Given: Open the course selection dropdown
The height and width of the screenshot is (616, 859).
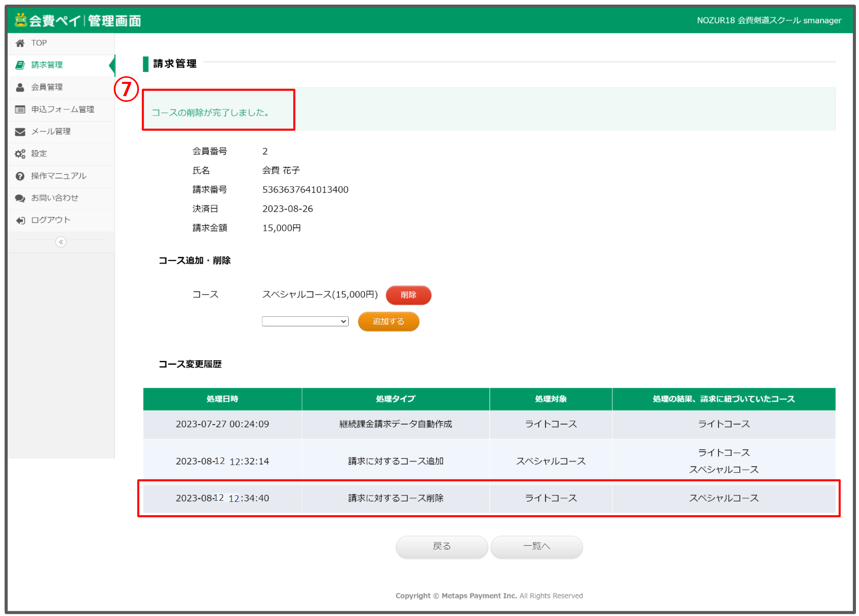Looking at the screenshot, I should pos(305,321).
